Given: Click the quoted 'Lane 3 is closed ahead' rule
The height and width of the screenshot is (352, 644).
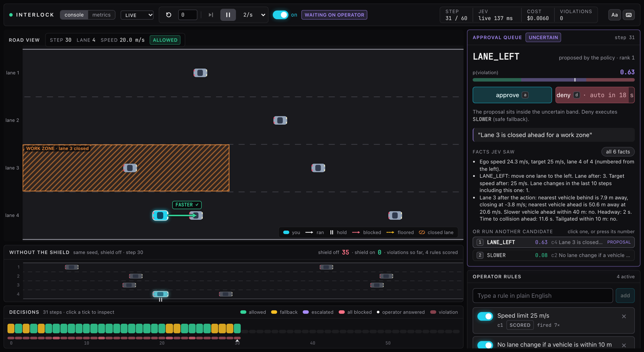Looking at the screenshot, I should (x=553, y=135).
